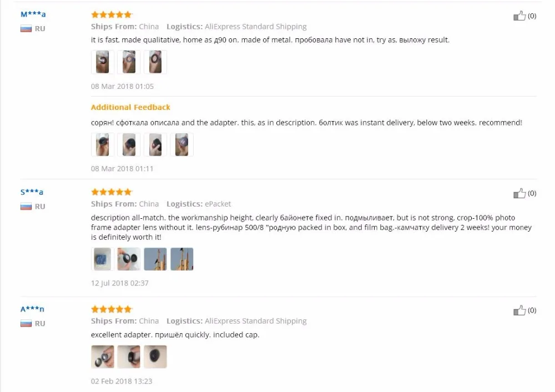Open blue first photo in S***a's review
Screen dimensions: 555x392
click(x=103, y=259)
